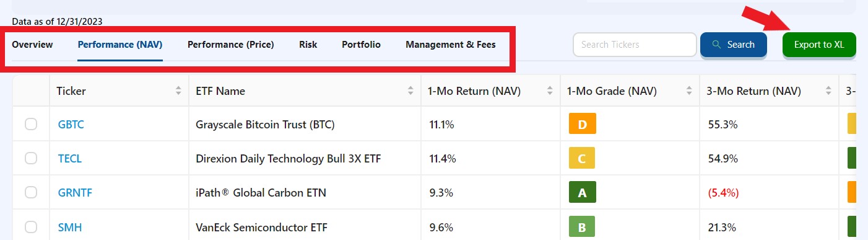Click the B grade badge for SMH
Image resolution: width=868 pixels, height=240 pixels.
(582, 227)
